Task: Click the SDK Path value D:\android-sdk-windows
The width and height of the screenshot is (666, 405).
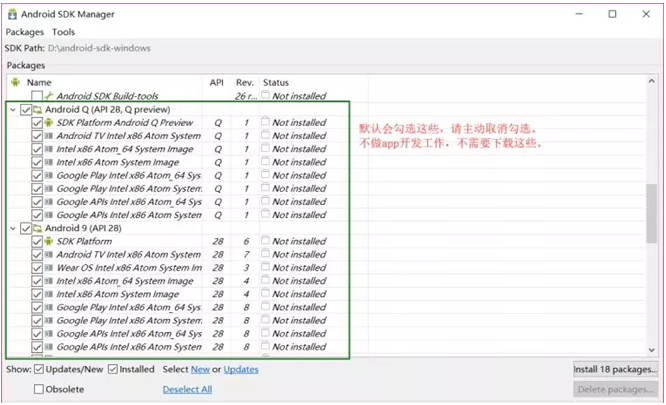Action: pos(99,48)
